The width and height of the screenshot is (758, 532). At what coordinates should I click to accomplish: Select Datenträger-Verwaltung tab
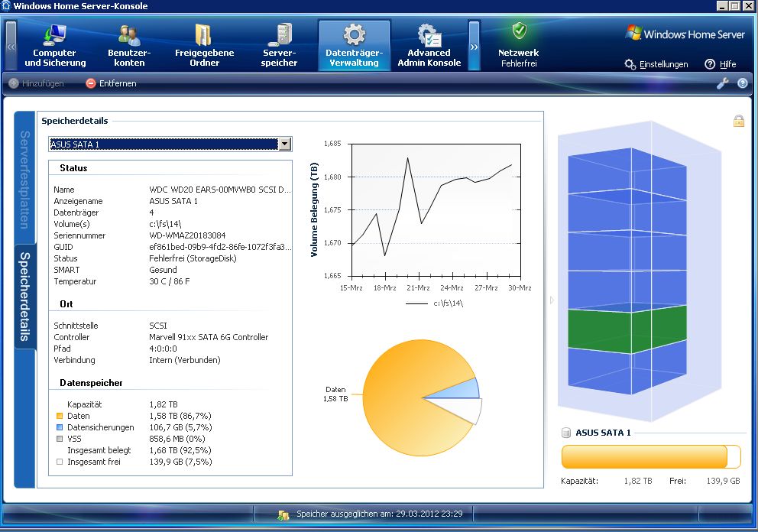(355, 45)
